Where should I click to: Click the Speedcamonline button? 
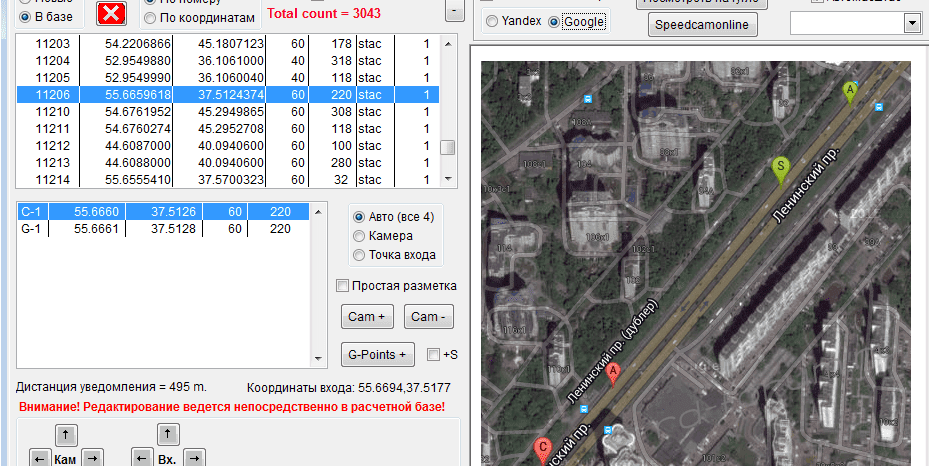(x=704, y=25)
